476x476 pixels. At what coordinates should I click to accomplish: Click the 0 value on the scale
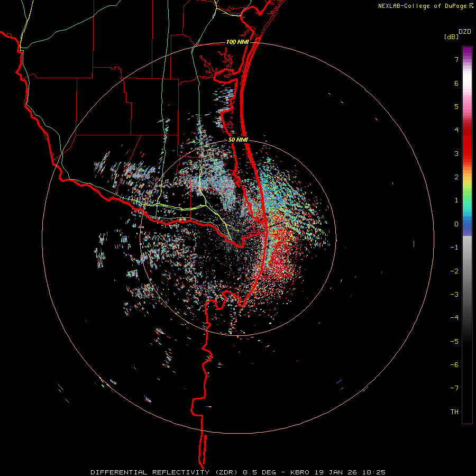coord(456,224)
